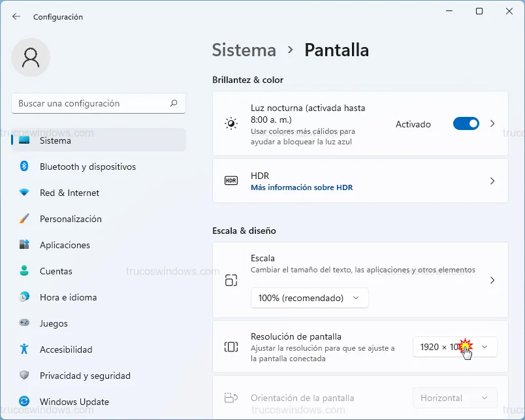Open the Resolución de pantalla dropdown
Image resolution: width=525 pixels, height=420 pixels.
click(454, 347)
